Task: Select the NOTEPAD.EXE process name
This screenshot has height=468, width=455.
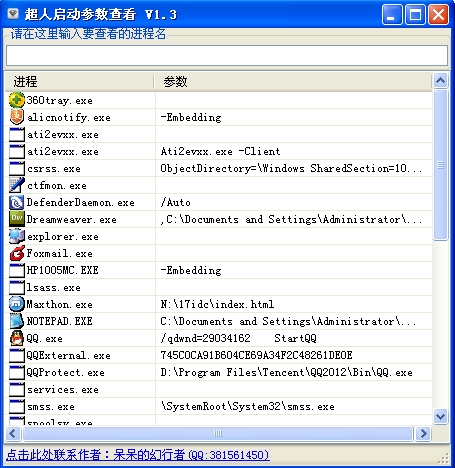Action: click(x=60, y=321)
